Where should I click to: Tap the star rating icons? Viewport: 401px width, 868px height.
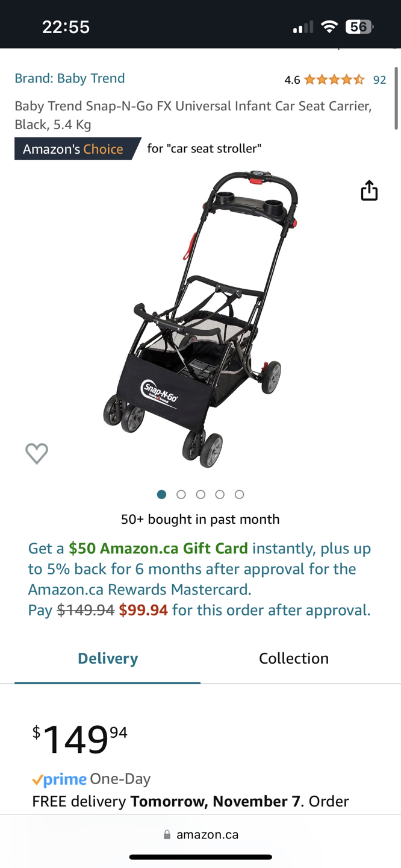[334, 80]
